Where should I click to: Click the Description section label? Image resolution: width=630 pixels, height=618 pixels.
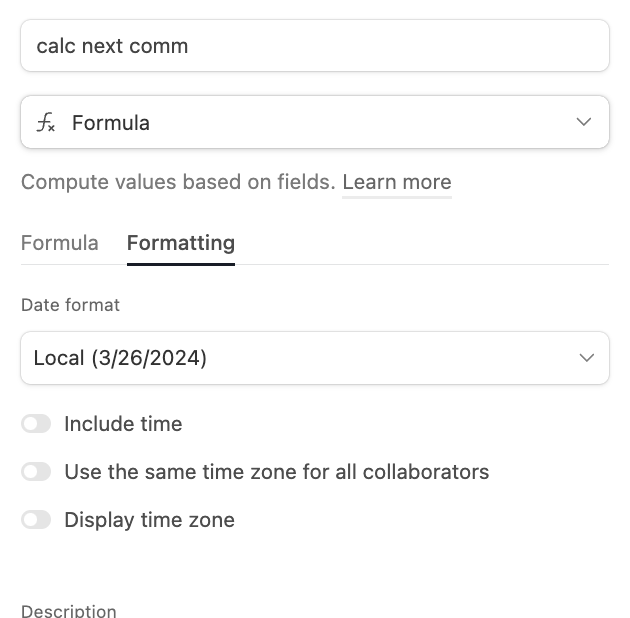(69, 611)
